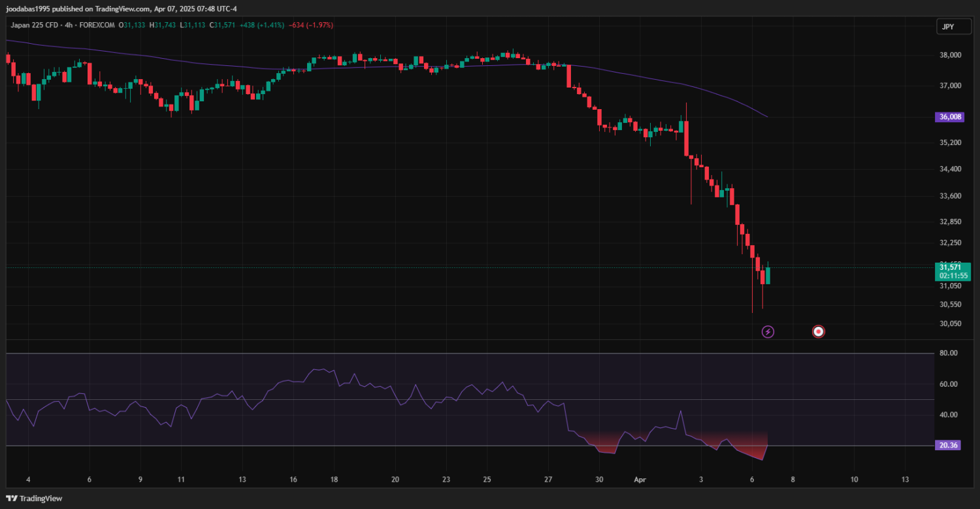Click the red change −634 (−1.97%)
980x509 pixels.
coord(311,25)
